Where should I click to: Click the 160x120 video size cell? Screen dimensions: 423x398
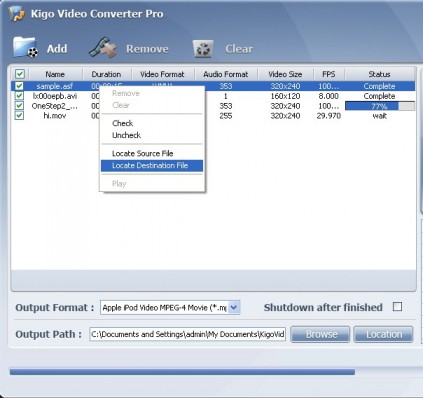click(285, 96)
